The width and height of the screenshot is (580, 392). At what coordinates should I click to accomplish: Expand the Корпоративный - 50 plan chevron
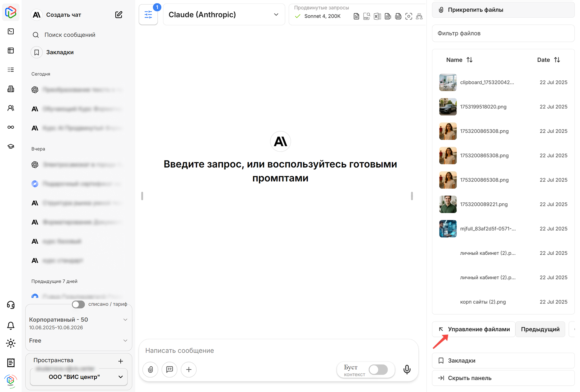(125, 320)
